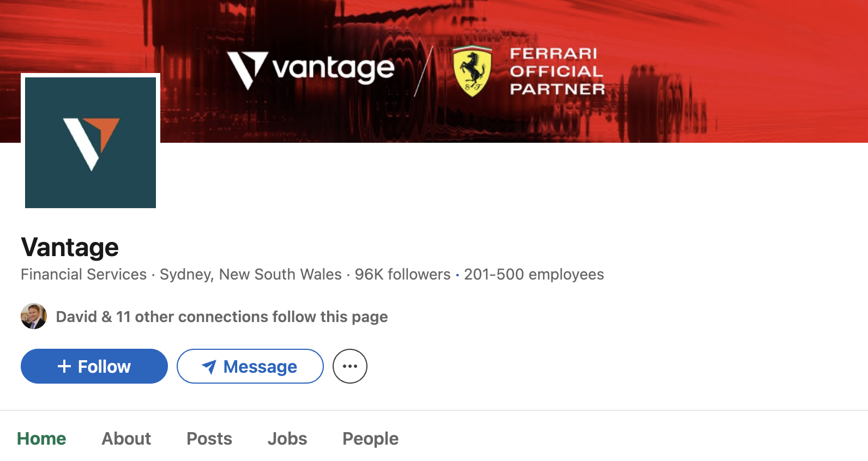This screenshot has height=461, width=868.
Task: Open the three-dots more options menu
Action: click(x=350, y=366)
